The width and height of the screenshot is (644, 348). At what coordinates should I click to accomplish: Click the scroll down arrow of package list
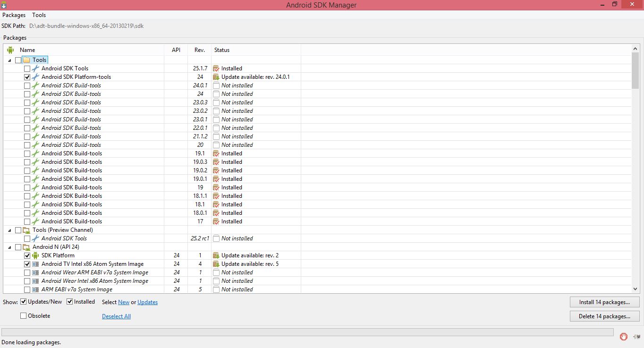point(636,289)
